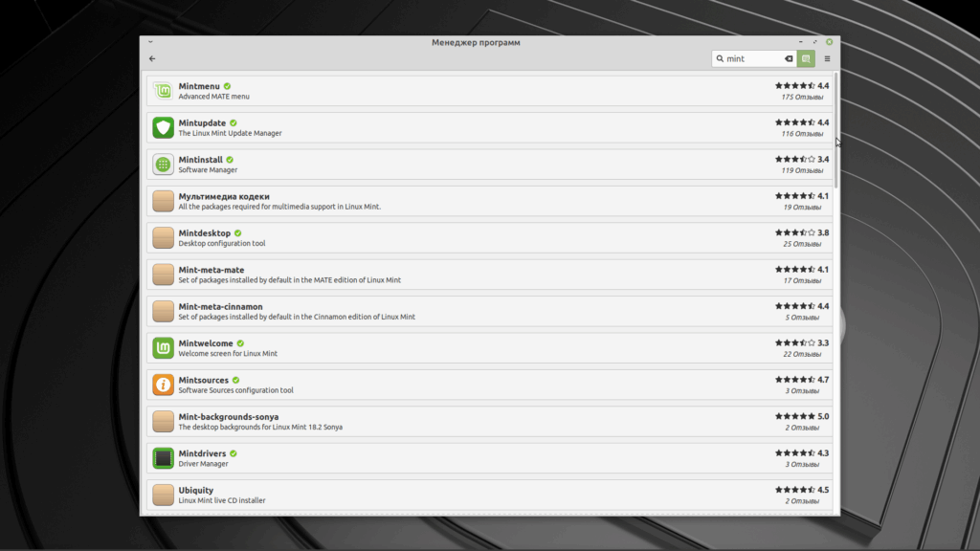The height and width of the screenshot is (551, 980).
Task: Click installed checkmark next to Mintwelcome
Action: coord(240,343)
